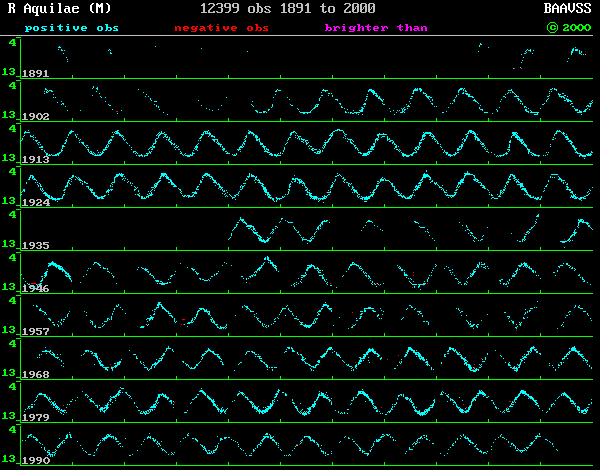Click the R Aquilae (M) chart title
Screen dimensions: 600x470
59,8
